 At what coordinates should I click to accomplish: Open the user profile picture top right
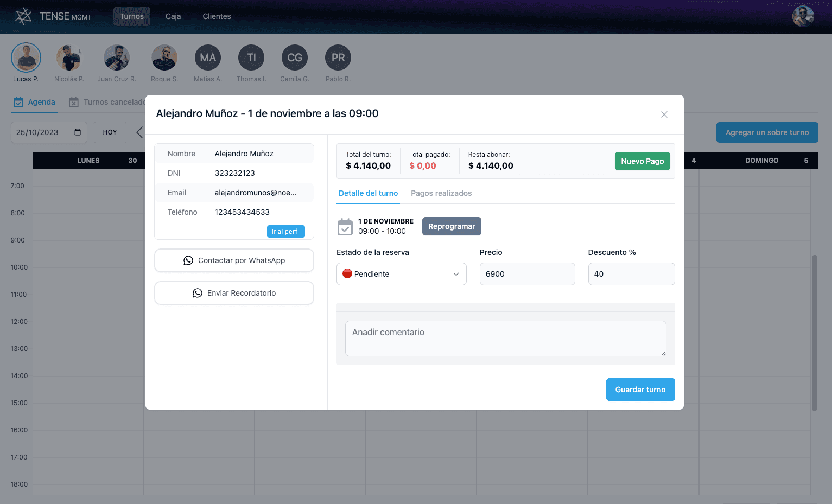[x=803, y=16]
